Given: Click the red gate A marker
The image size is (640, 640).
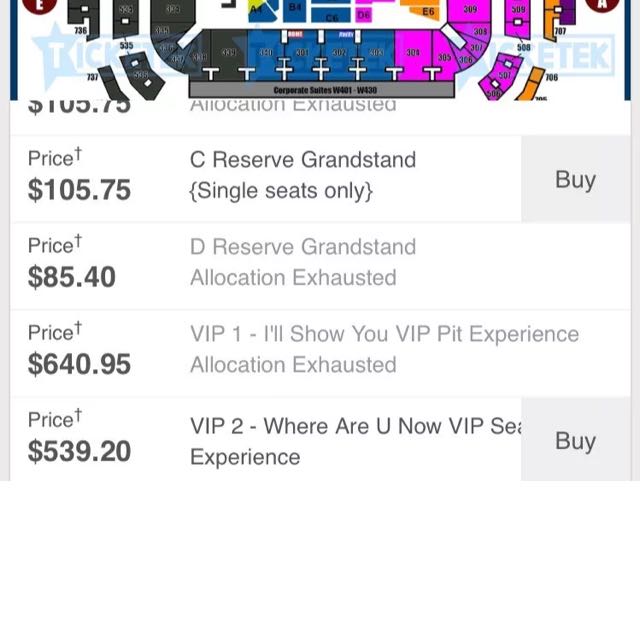Looking at the screenshot, I should (602, 4).
